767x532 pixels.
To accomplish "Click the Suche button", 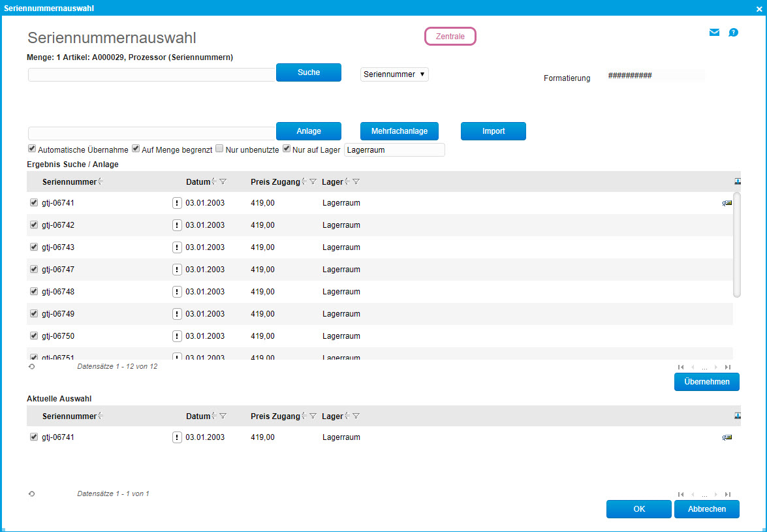I will 309,72.
